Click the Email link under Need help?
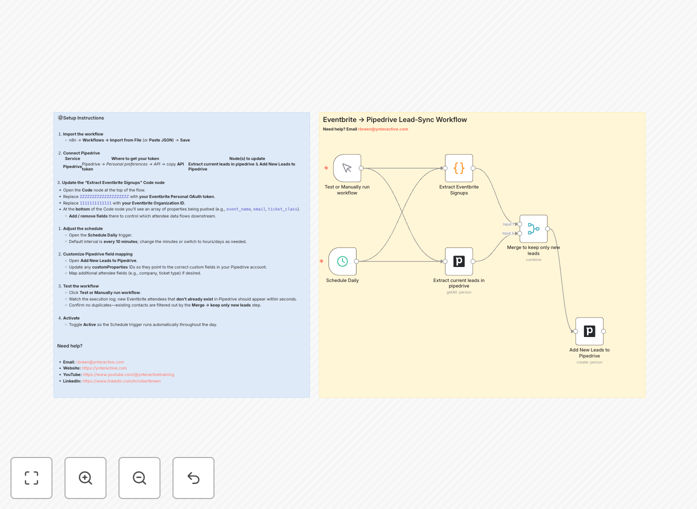697x509 pixels. 100,362
